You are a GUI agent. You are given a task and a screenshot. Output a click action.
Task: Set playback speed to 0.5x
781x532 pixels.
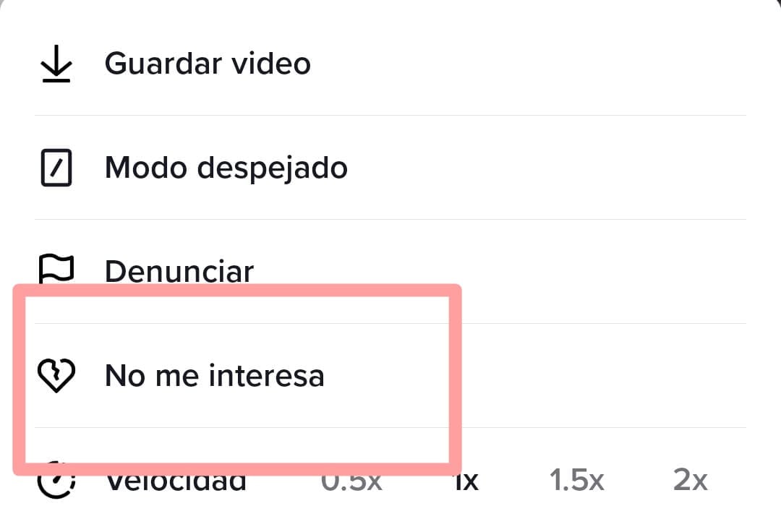click(x=351, y=481)
